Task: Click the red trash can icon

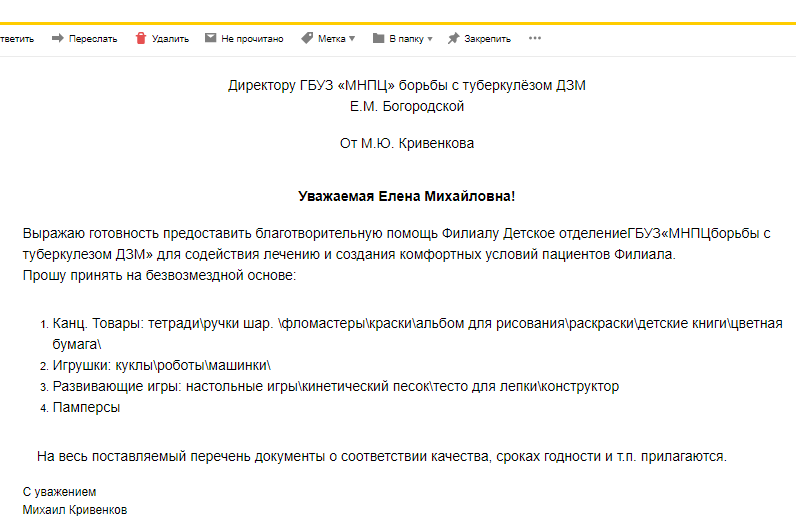Action: (x=141, y=39)
